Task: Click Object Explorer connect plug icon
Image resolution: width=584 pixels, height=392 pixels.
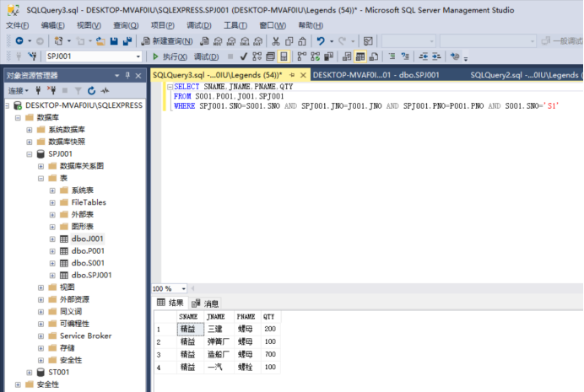Action: click(38, 90)
